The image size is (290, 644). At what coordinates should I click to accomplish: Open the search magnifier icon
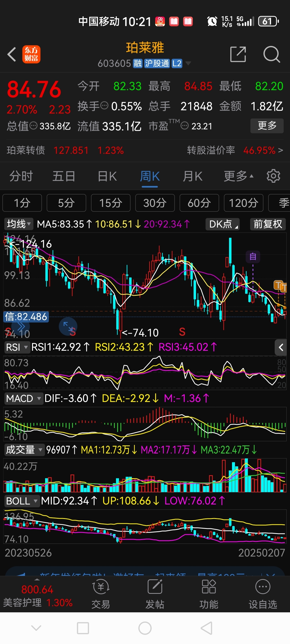coord(271,54)
